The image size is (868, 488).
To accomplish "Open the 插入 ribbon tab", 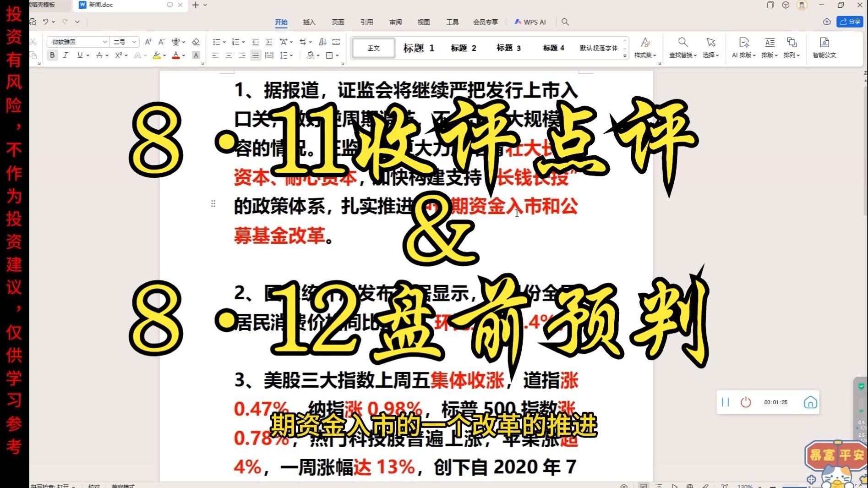I will [309, 22].
